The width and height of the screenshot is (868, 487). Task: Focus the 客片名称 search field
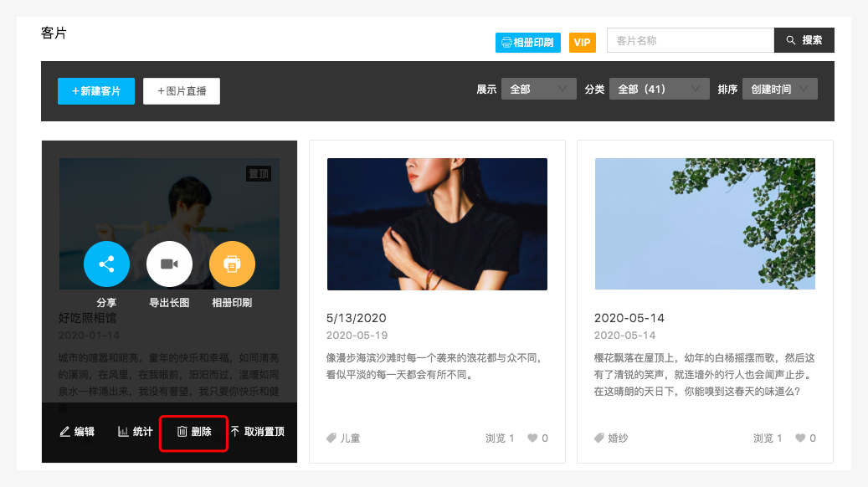(x=690, y=40)
